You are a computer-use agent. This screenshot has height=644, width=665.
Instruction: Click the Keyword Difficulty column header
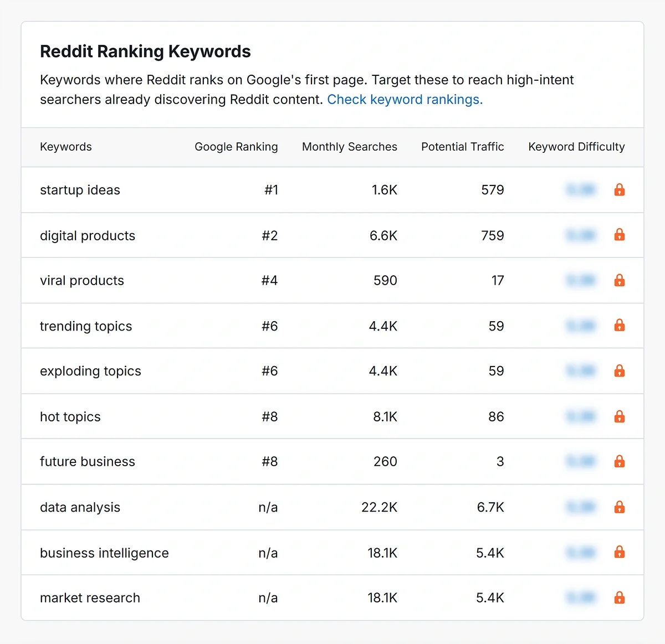click(576, 147)
